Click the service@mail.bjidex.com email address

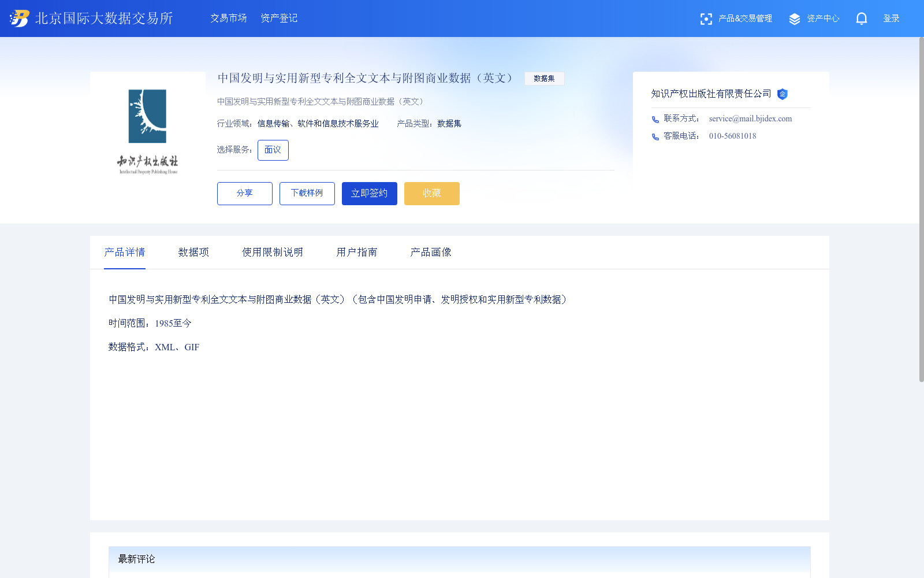(x=750, y=119)
